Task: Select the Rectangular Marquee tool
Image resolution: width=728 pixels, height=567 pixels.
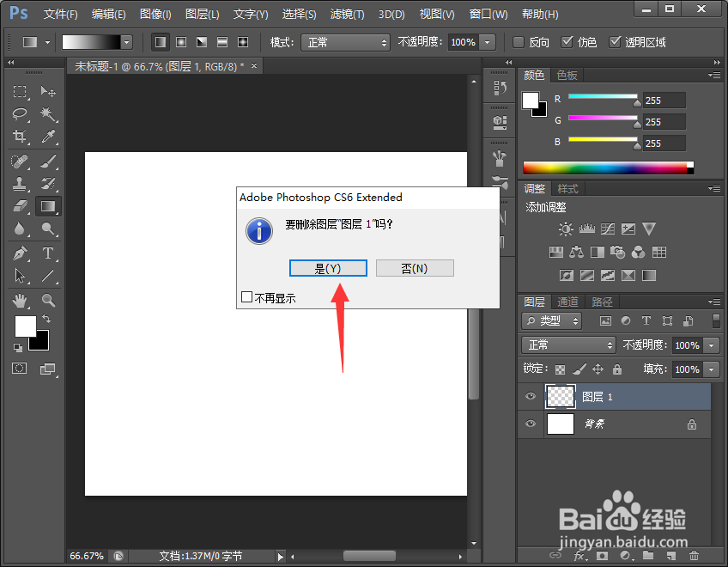Action: [x=20, y=92]
